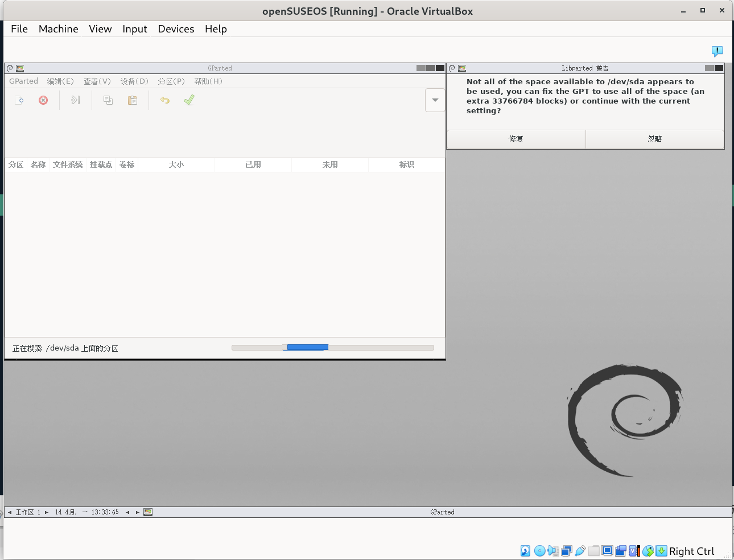This screenshot has width=734, height=560.
Task: Open VirtualBox Devices menu
Action: pyautogui.click(x=176, y=29)
